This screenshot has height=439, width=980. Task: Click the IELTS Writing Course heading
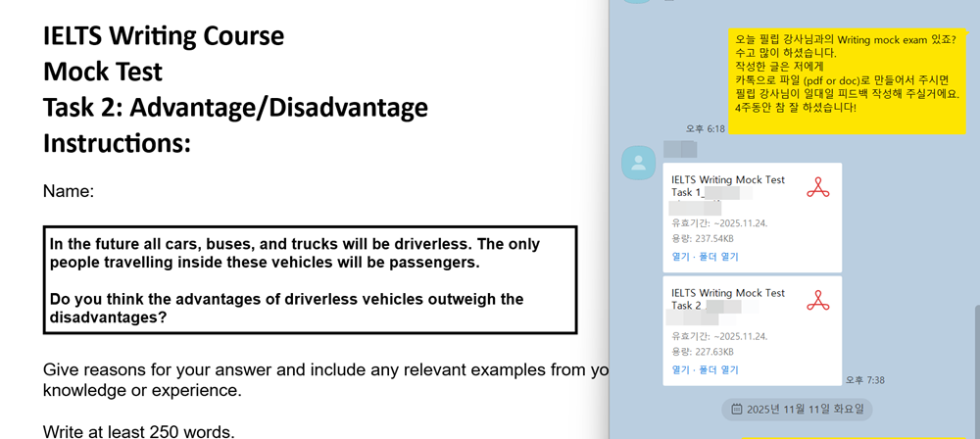coord(164,37)
